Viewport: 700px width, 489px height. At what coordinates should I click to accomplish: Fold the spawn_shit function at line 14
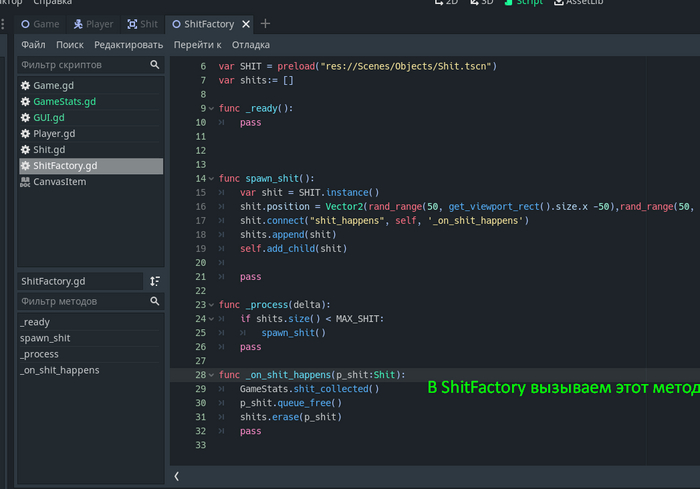click(x=211, y=178)
